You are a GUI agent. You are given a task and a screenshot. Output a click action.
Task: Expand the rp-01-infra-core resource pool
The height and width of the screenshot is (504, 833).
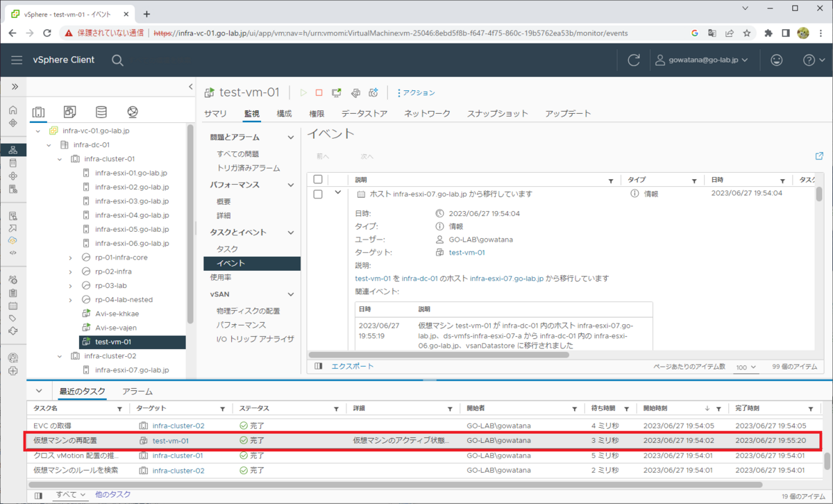(71, 258)
